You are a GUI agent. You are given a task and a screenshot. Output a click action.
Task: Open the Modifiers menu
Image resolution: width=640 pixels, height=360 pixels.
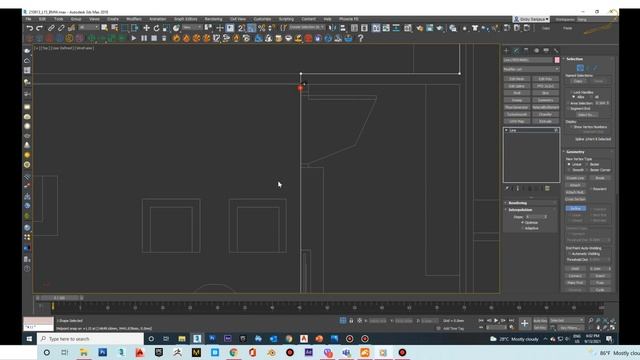[134, 19]
